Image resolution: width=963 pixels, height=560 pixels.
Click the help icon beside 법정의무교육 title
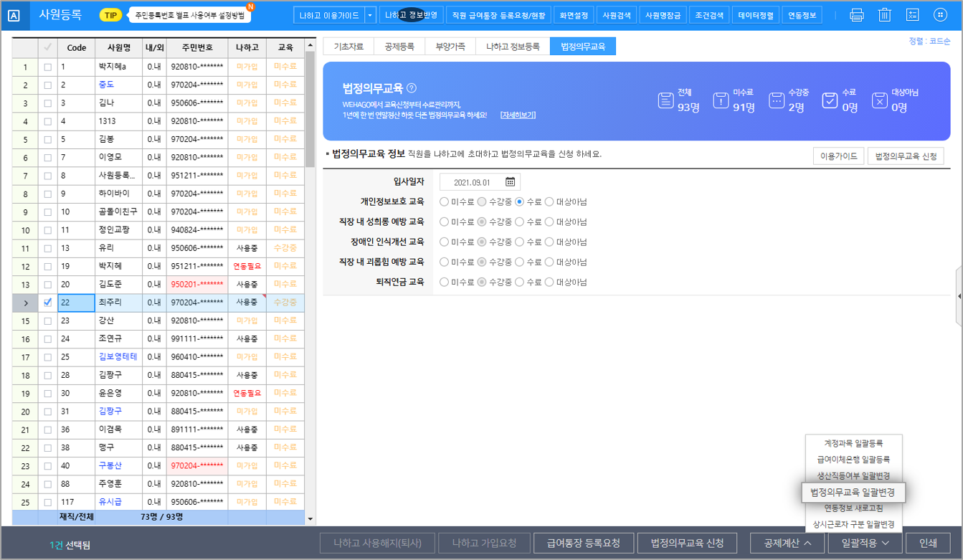pyautogui.click(x=412, y=88)
